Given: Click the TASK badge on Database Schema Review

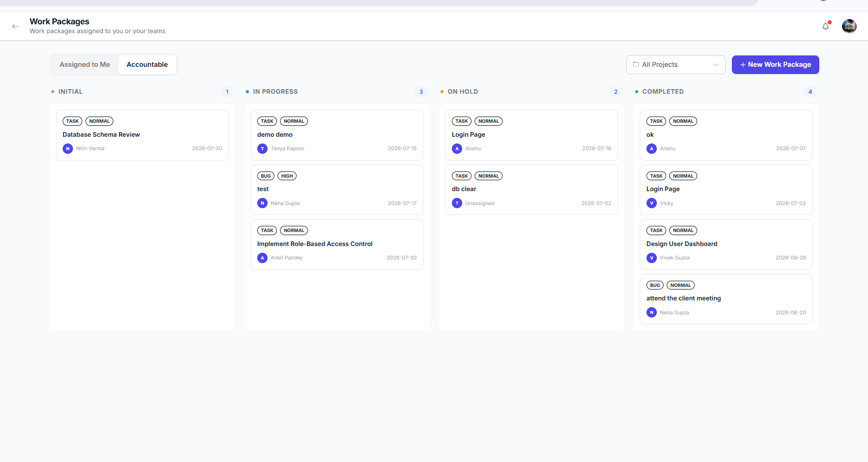Looking at the screenshot, I should pyautogui.click(x=72, y=121).
